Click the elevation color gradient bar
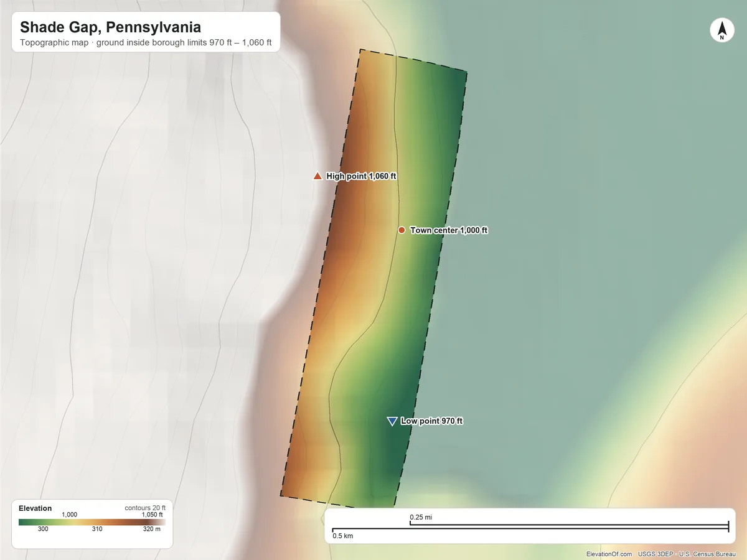This screenshot has width=747, height=560. tap(92, 523)
